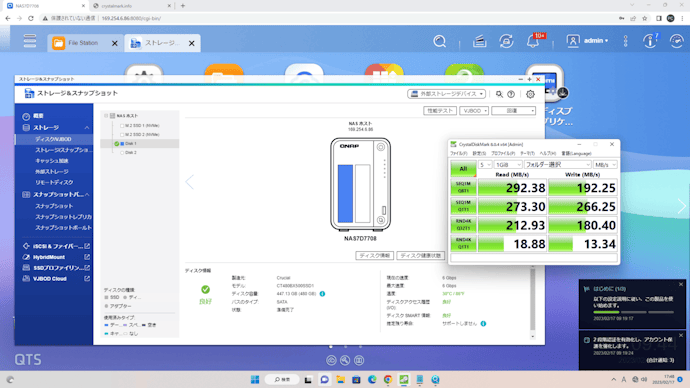The width and height of the screenshot is (690, 388).
Task: Run All tests in CrystalDiskMark
Action: (x=463, y=168)
